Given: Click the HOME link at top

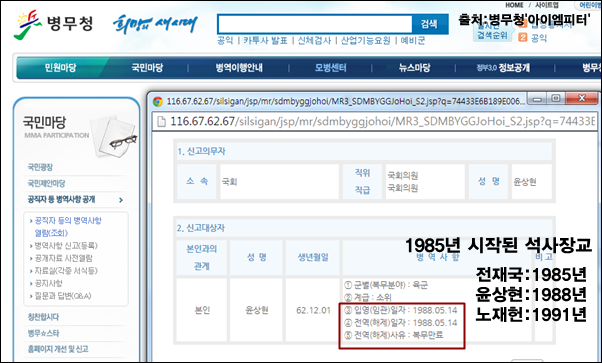Looking at the screenshot, I should click(x=514, y=5).
